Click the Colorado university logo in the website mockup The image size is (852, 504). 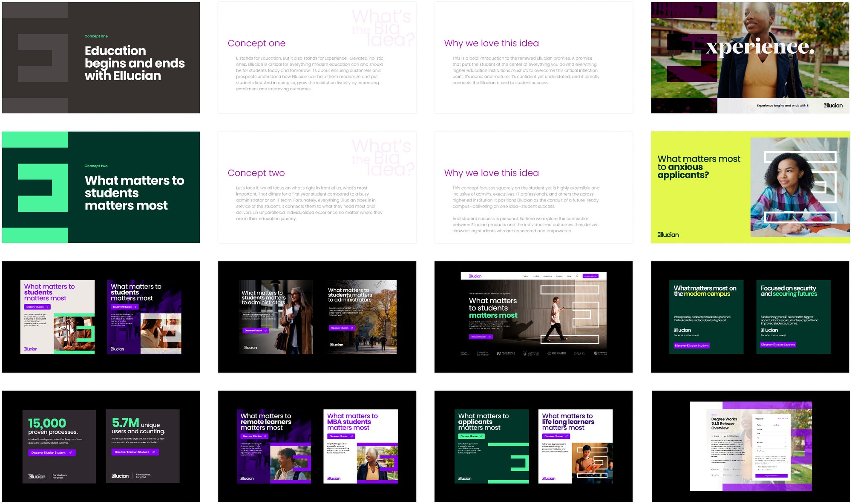click(557, 353)
